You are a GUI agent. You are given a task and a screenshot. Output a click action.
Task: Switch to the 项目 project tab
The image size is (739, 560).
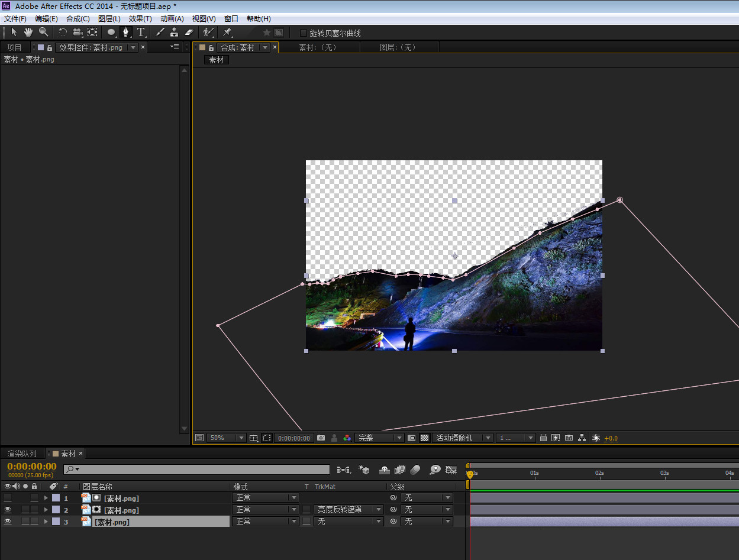coord(14,47)
